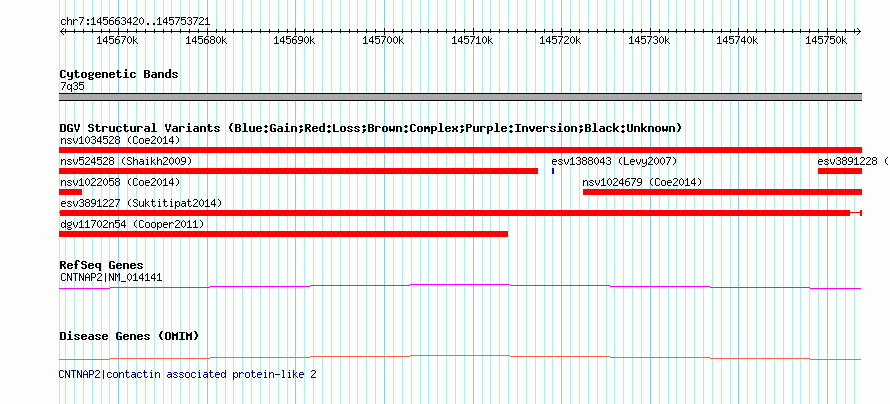Select the 145670k ruler tick label
890x404 pixels.
[x=117, y=40]
